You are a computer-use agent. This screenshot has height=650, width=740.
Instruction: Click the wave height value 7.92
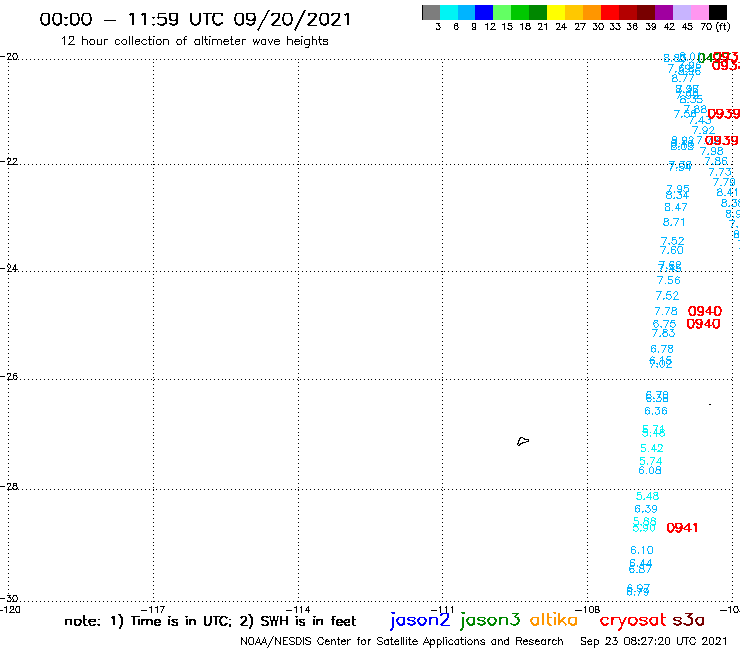coord(703,130)
